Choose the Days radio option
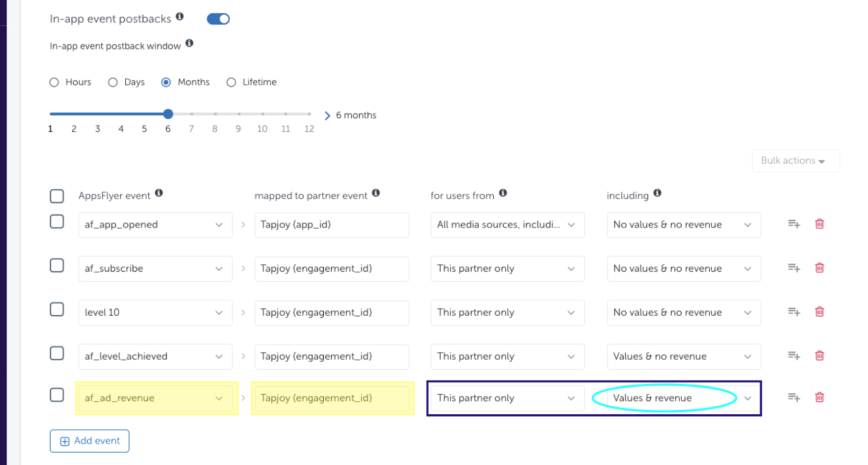The image size is (868, 465). tap(113, 82)
